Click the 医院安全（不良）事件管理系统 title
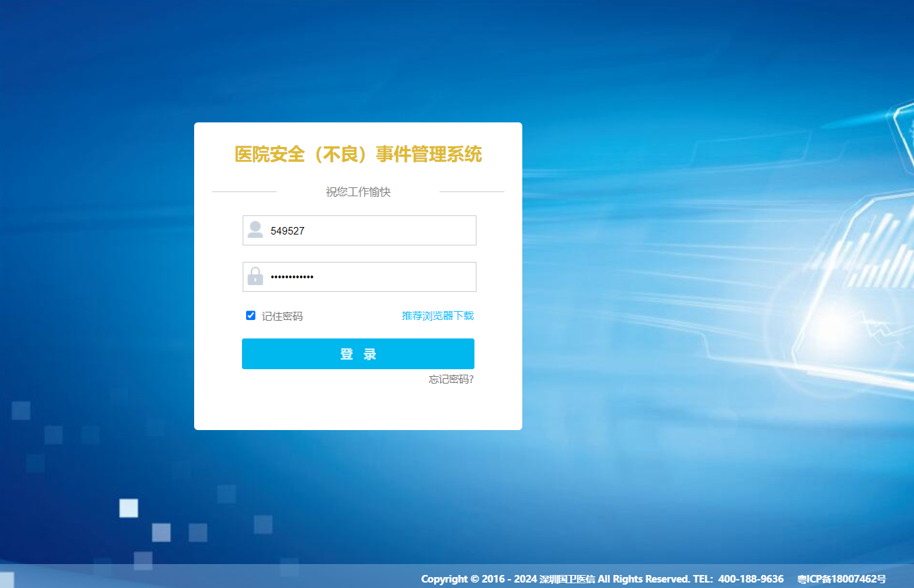914x588 pixels. (x=358, y=155)
